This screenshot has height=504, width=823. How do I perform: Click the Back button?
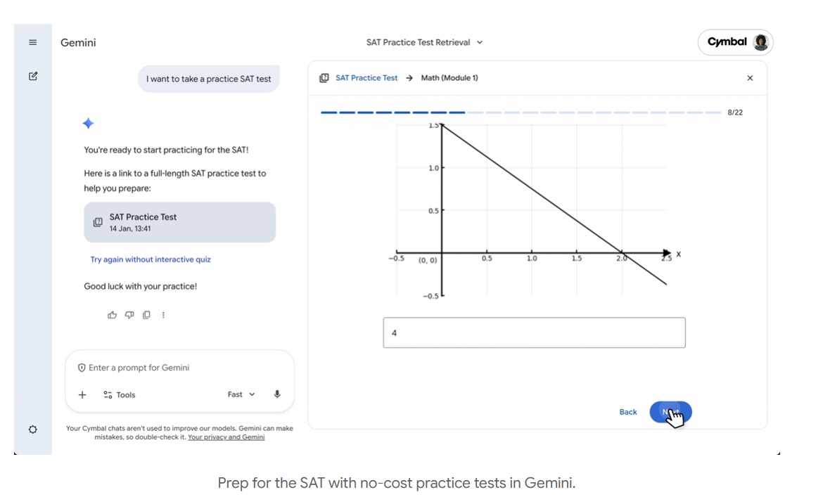point(628,412)
